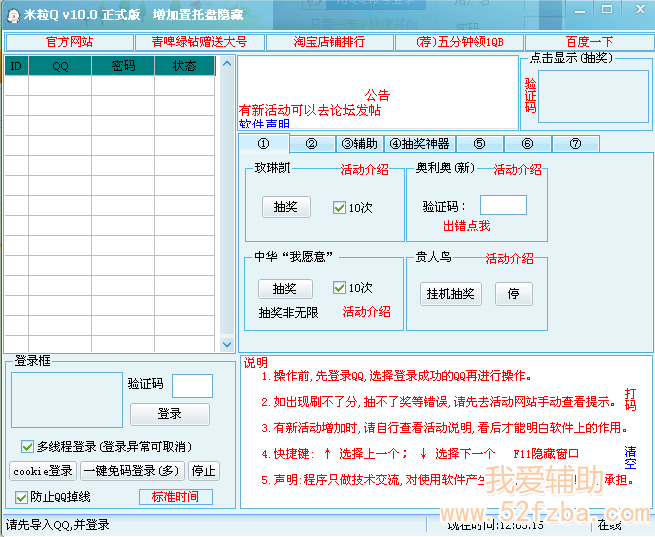The image size is (655, 537).
Task: Click the 出错点我 red link
Action: (x=466, y=226)
